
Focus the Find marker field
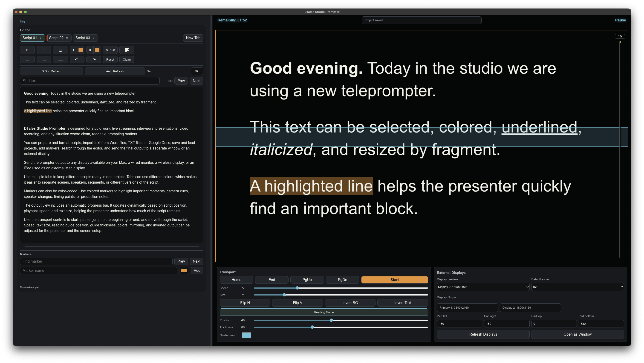click(x=96, y=261)
